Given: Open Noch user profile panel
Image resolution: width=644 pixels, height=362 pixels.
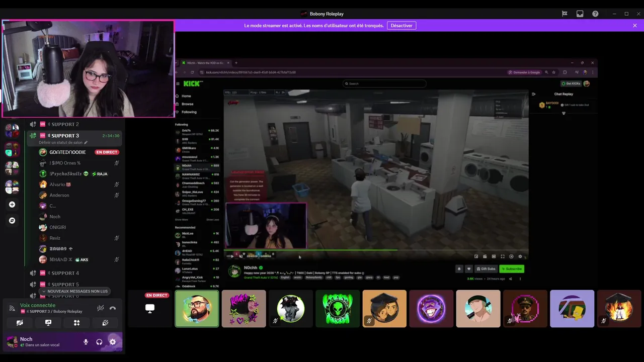Looking at the screenshot, I should [x=40, y=342].
